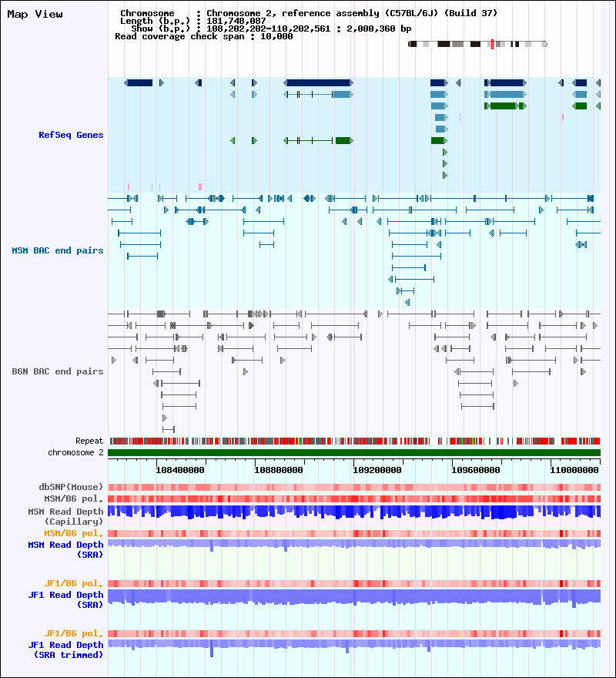
Task: Click JF1/B6 pol. label above the SRA trimmed track
Action: click(73, 633)
